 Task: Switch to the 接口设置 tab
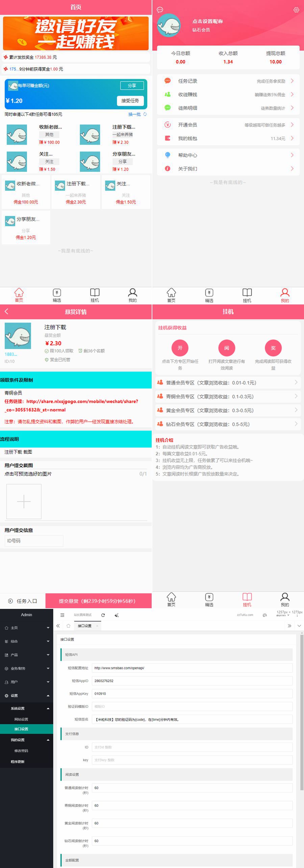pyautogui.click(x=84, y=626)
